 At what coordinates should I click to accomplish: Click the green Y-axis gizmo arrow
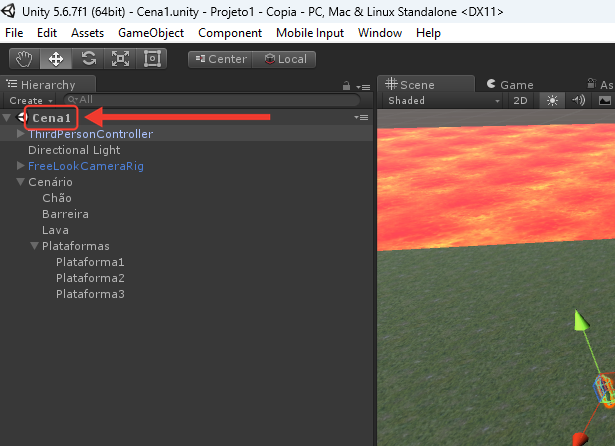tap(581, 320)
